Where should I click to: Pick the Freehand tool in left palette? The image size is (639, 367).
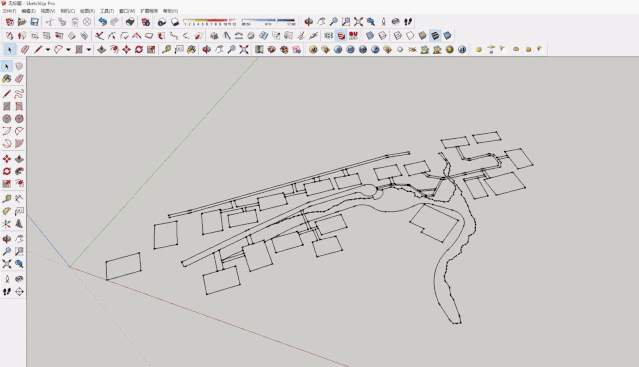click(19, 94)
